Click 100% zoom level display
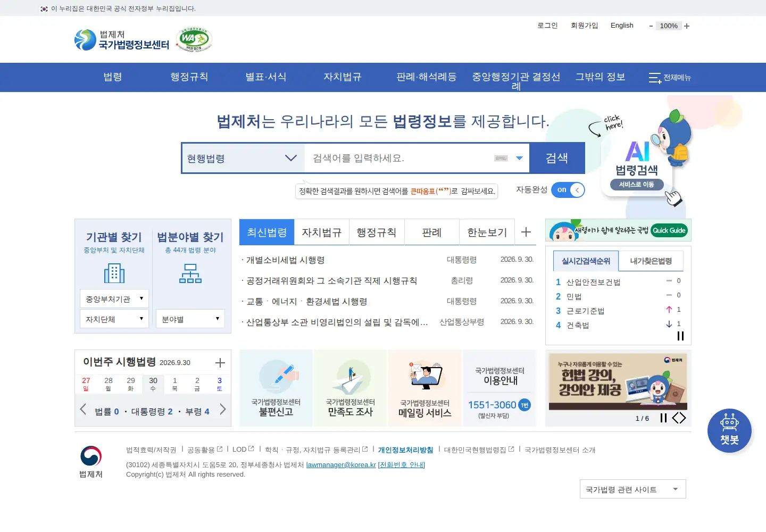Image resolution: width=766 pixels, height=532 pixels. pyautogui.click(x=669, y=26)
